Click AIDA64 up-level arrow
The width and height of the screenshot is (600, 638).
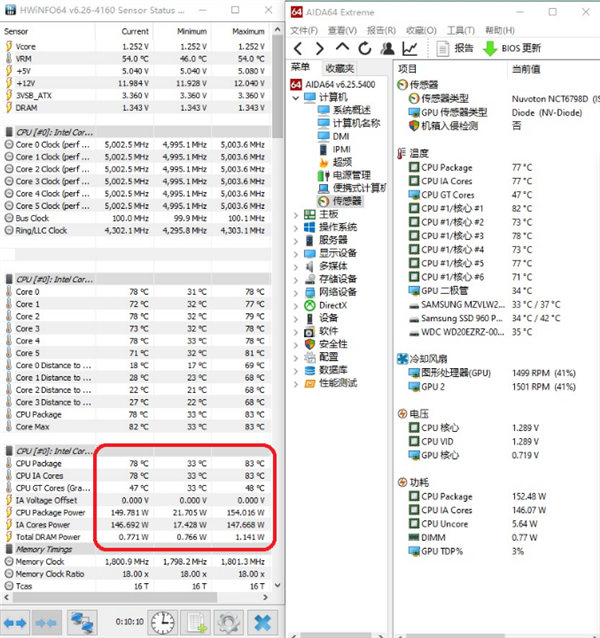[342, 48]
